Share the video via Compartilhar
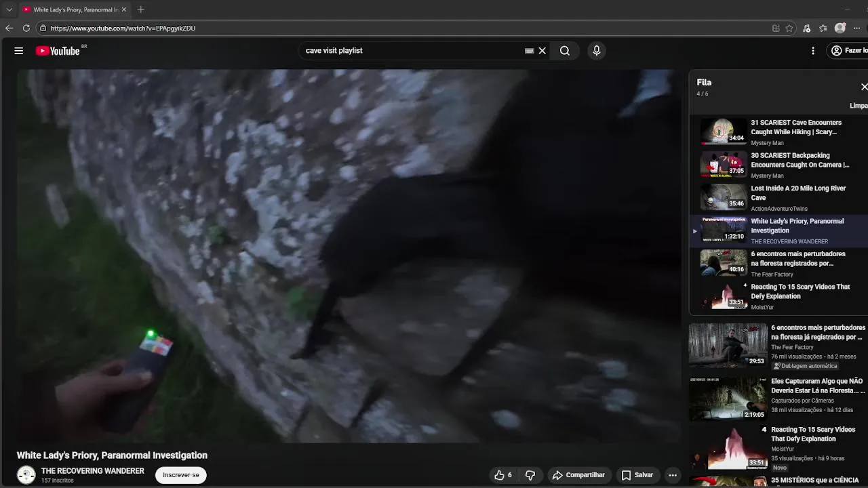 point(578,475)
